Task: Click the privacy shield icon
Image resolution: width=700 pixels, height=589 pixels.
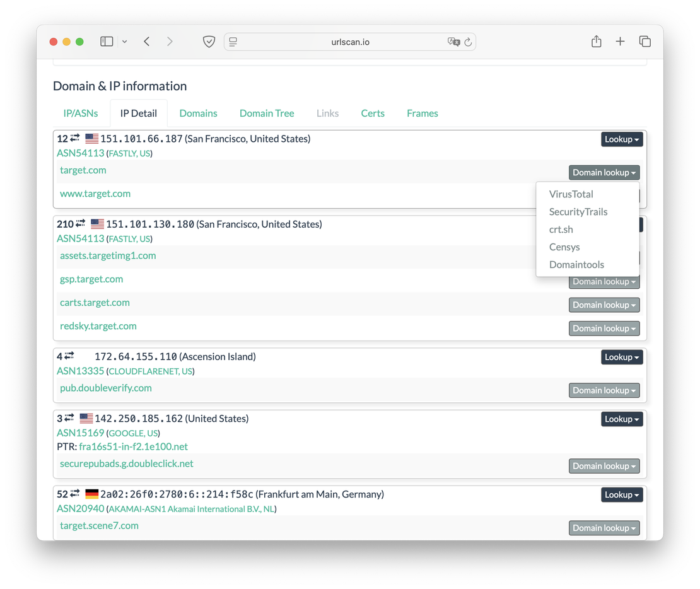Action: click(x=209, y=42)
